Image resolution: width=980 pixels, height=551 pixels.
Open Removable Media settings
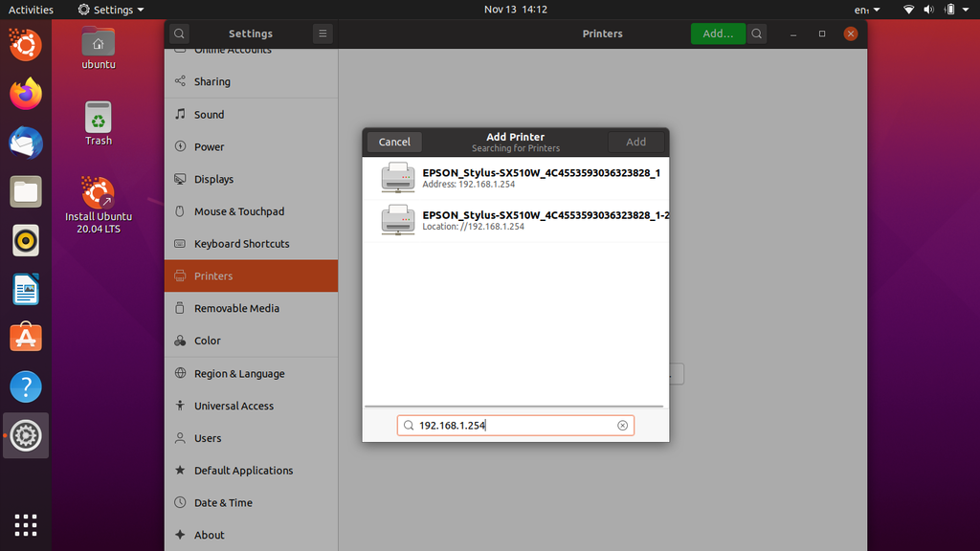tap(252, 309)
